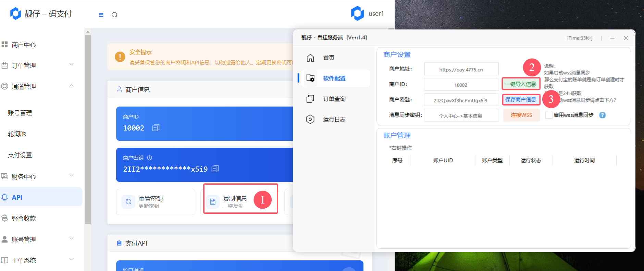The width and height of the screenshot is (644, 271).
Task: Copy the merchant ID 10002 icon
Action: (156, 128)
